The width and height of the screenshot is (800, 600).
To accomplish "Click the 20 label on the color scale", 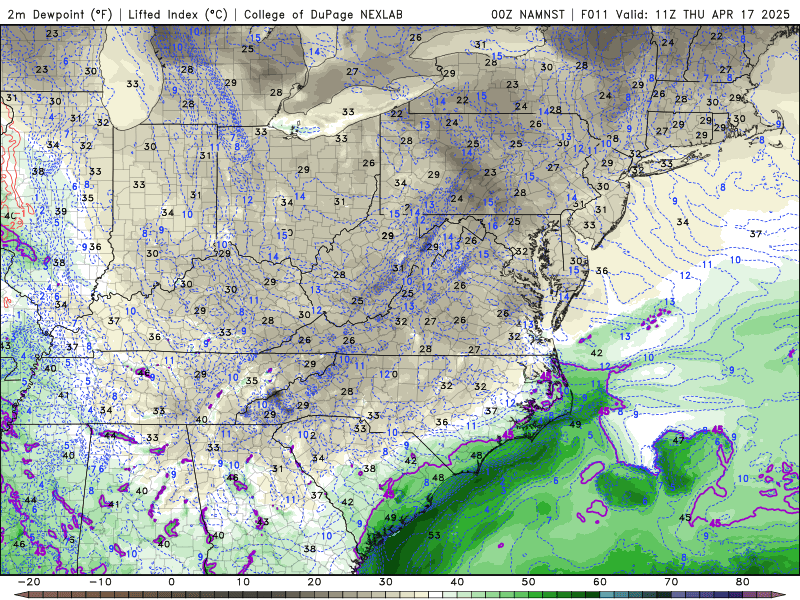I will [314, 582].
